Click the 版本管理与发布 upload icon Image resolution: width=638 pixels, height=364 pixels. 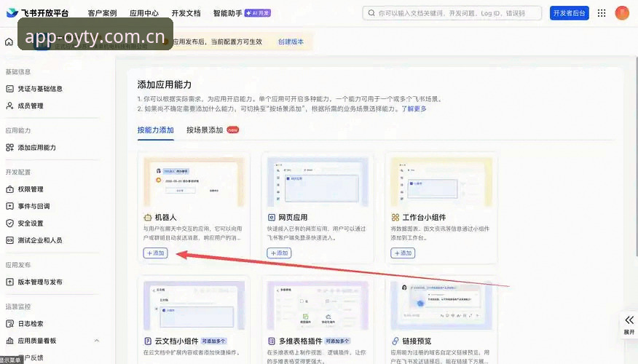9,282
